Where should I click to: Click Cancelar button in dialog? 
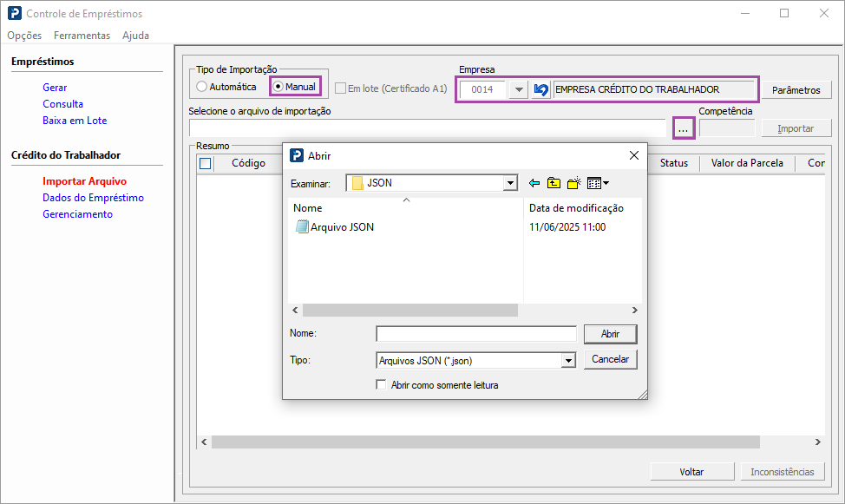tap(610, 359)
